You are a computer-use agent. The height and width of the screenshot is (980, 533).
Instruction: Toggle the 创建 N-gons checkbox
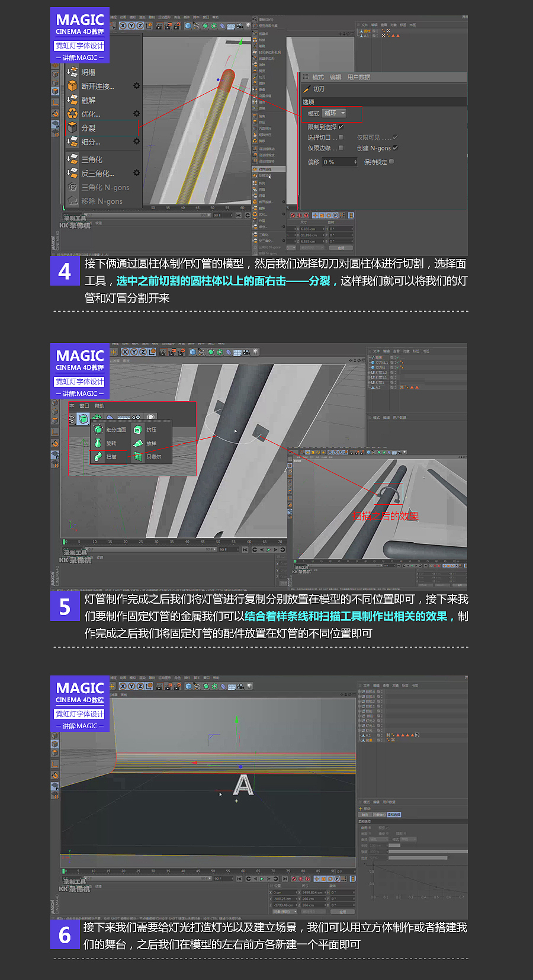point(395,148)
